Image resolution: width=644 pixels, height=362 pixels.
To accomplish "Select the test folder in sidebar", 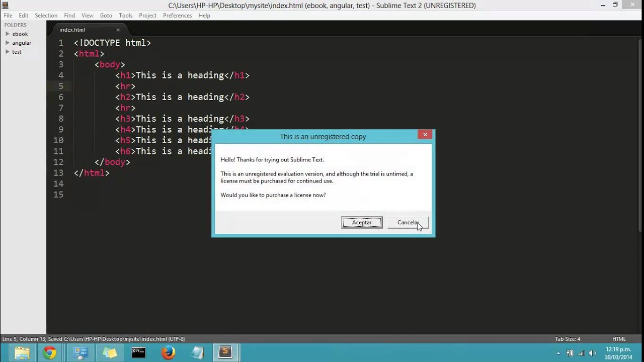I will [17, 52].
